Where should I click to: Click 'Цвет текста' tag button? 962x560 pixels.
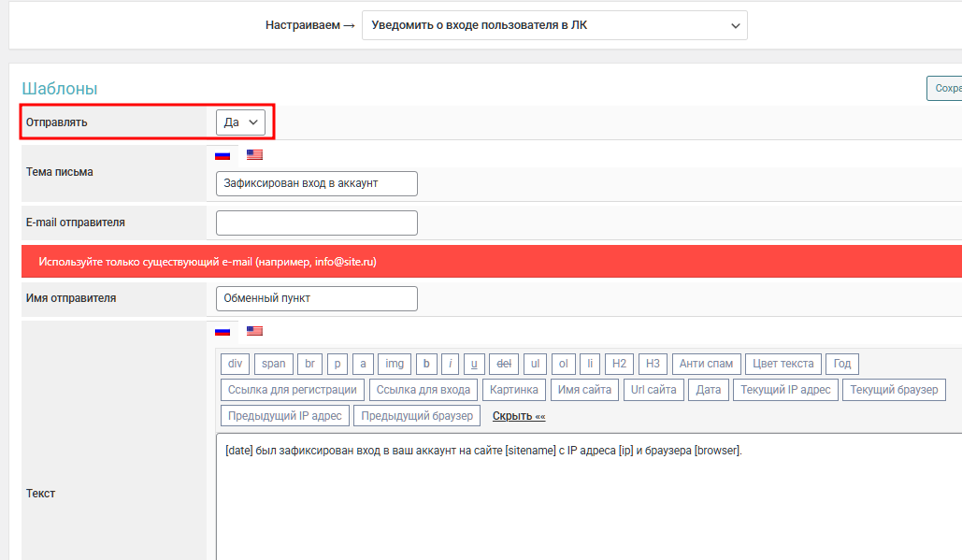click(783, 364)
